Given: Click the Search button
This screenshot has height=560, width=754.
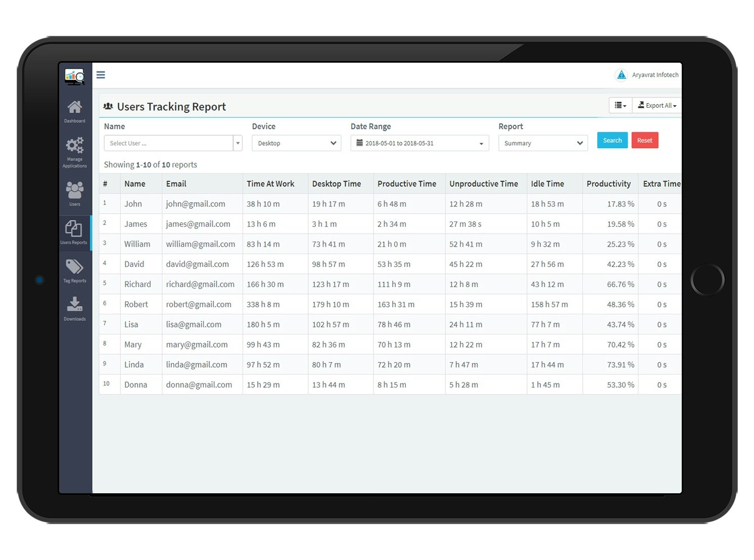Looking at the screenshot, I should click(x=612, y=140).
